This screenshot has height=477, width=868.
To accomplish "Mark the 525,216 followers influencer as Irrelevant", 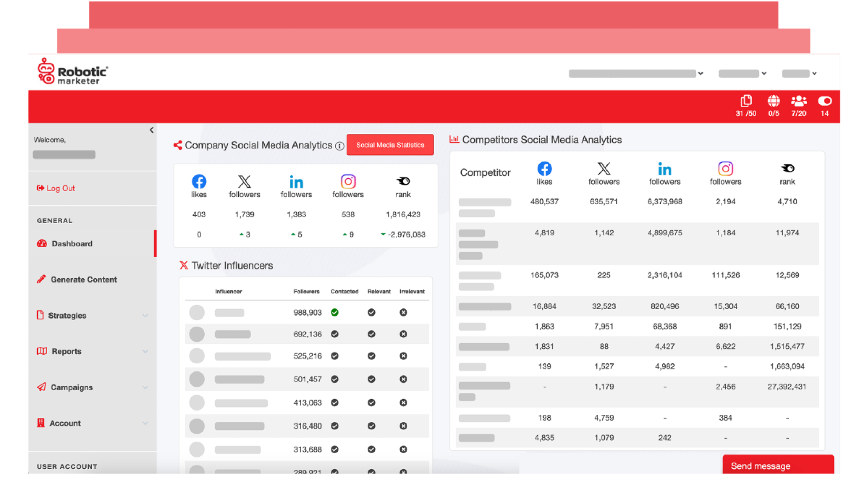I will click(403, 356).
